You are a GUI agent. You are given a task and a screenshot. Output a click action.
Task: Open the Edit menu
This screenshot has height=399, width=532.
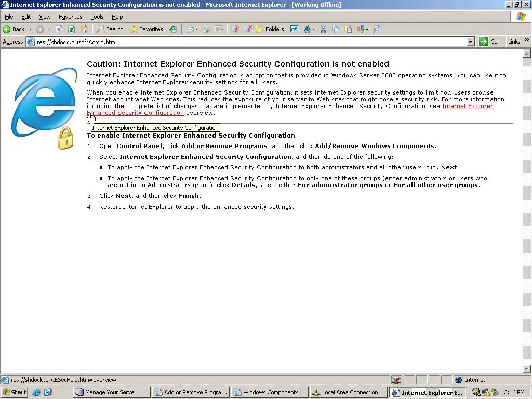tap(26, 17)
